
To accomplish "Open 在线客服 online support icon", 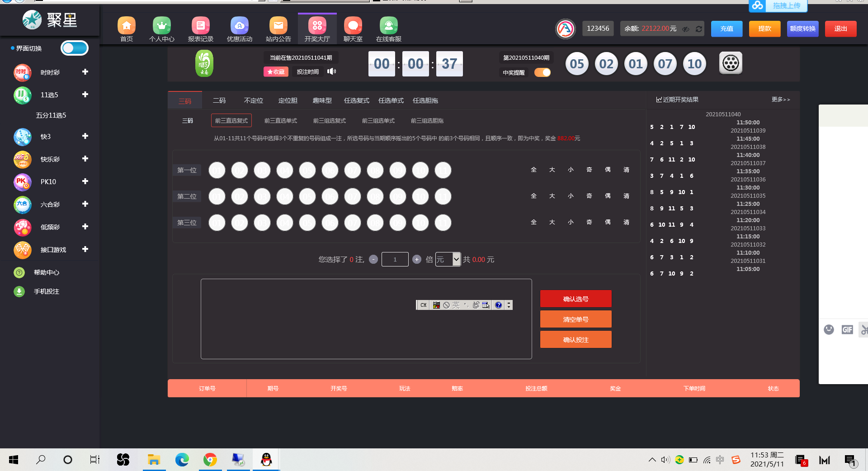I will coord(388,26).
